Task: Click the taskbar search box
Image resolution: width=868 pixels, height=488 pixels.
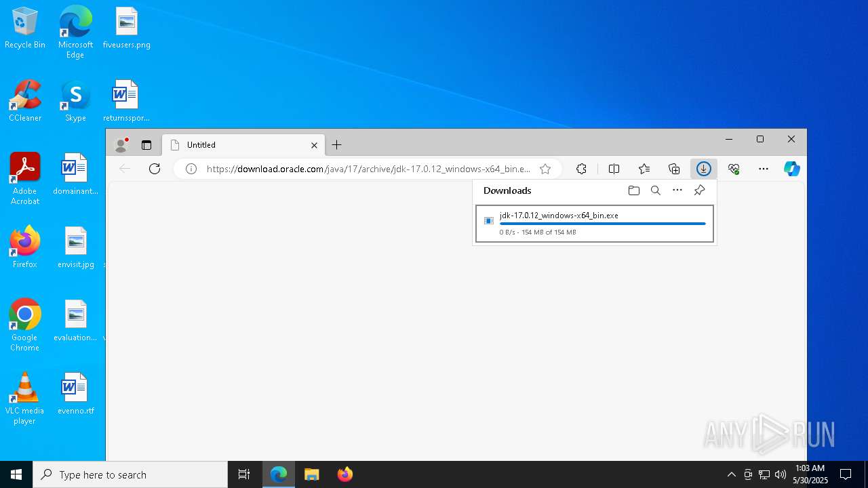Action: (x=130, y=474)
